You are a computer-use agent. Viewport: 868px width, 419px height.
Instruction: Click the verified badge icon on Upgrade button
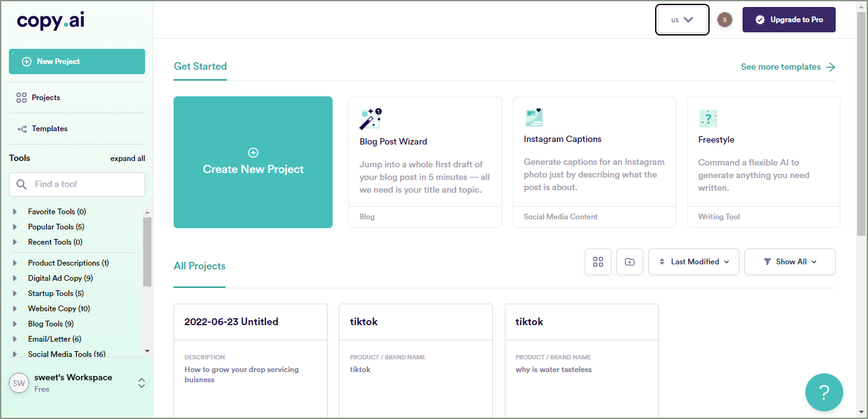(760, 20)
